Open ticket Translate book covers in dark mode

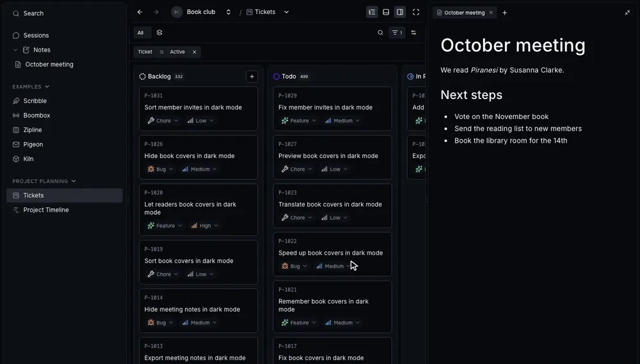[x=330, y=205]
